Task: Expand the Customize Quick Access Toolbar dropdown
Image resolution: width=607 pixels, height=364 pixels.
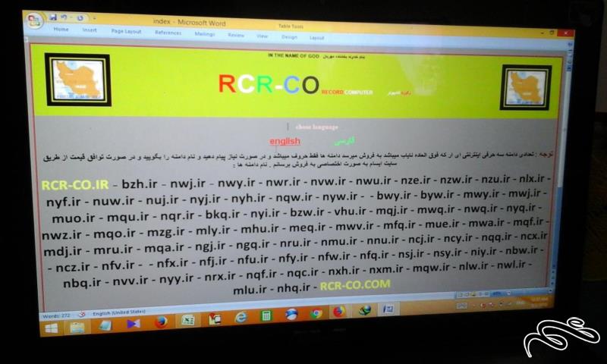Action: [93, 18]
